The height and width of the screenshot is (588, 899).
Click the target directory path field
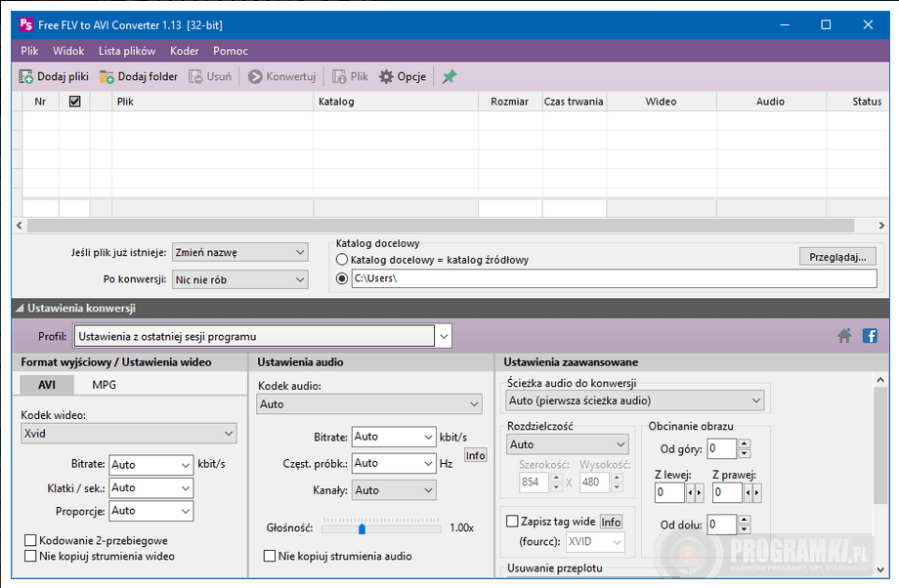click(x=614, y=278)
